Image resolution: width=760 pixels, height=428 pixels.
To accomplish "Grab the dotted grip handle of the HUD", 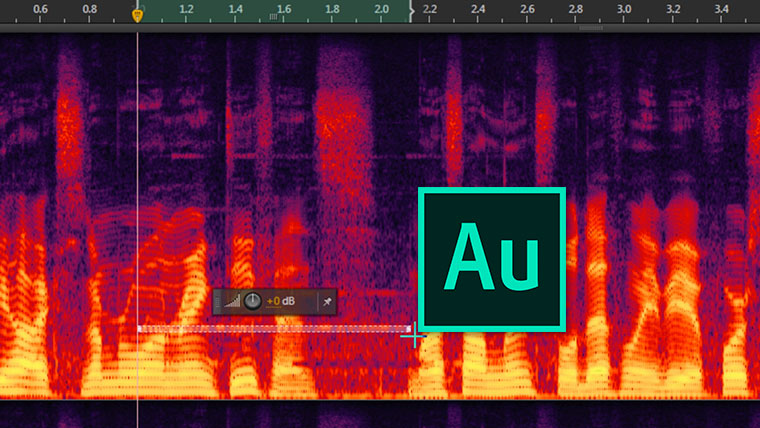I will tap(219, 301).
